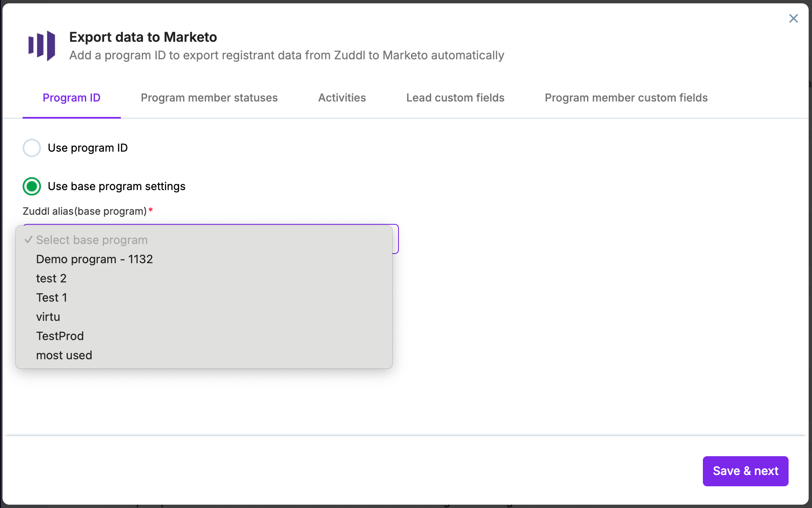The width and height of the screenshot is (812, 508).
Task: Click the 'Use base program settings' label
Action: click(116, 186)
